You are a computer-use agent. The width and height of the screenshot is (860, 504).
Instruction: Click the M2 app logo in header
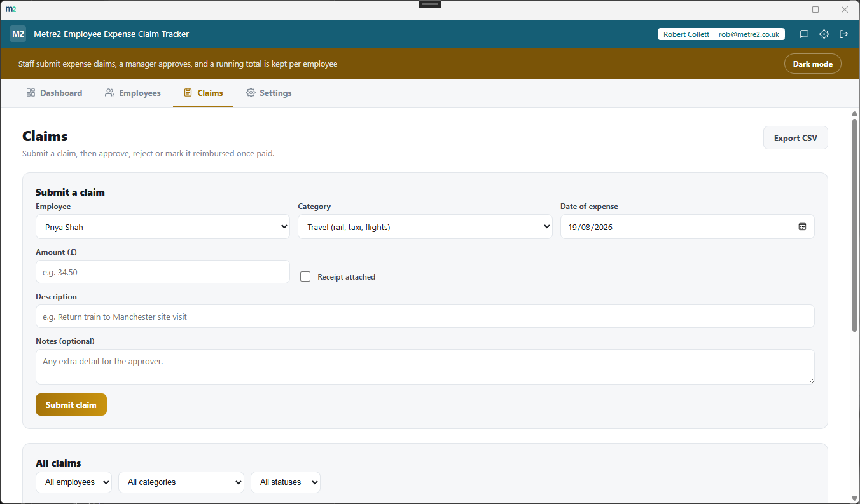[18, 34]
